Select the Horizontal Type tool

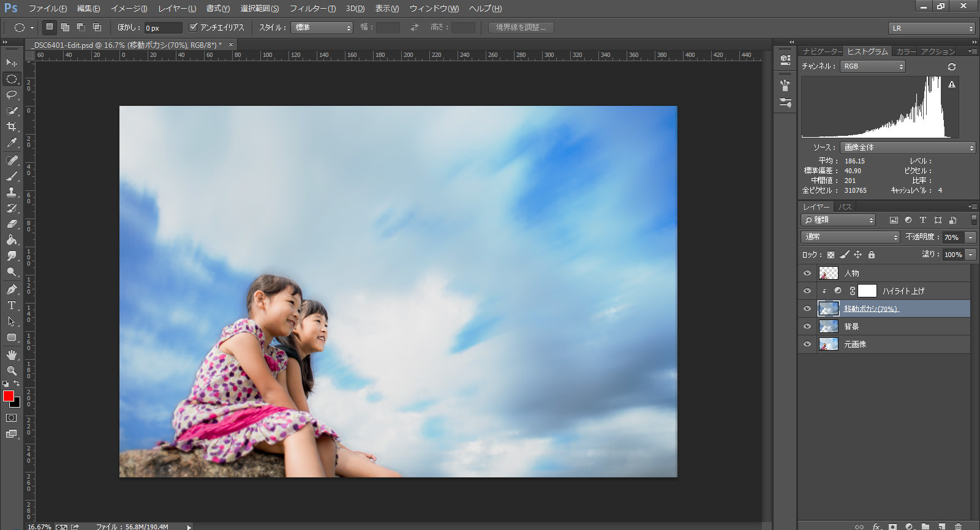(12, 305)
